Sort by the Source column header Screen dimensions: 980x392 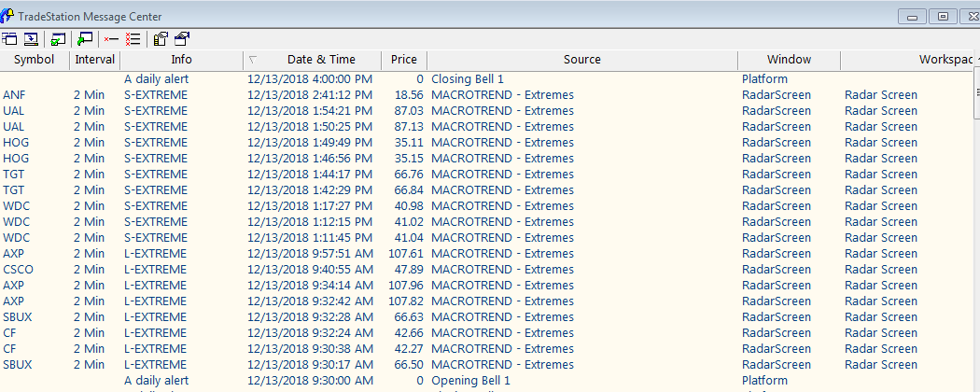point(581,60)
